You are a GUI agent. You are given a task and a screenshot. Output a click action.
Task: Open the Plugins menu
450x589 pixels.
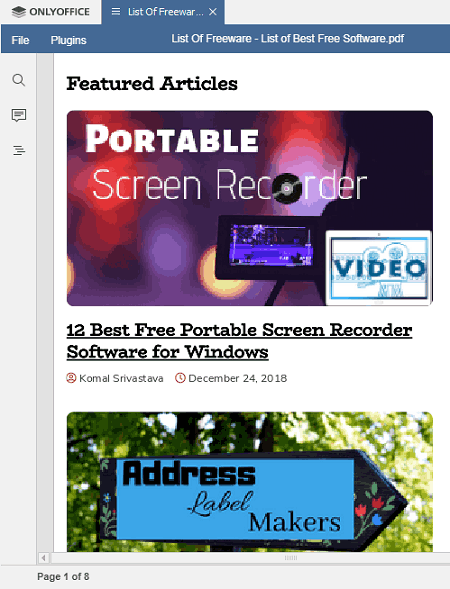68,40
